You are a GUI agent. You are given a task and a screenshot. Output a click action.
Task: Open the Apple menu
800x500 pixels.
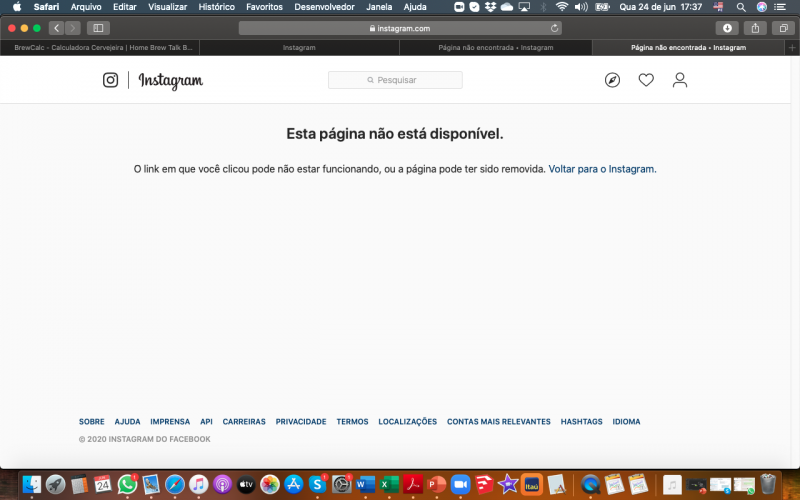coord(17,7)
